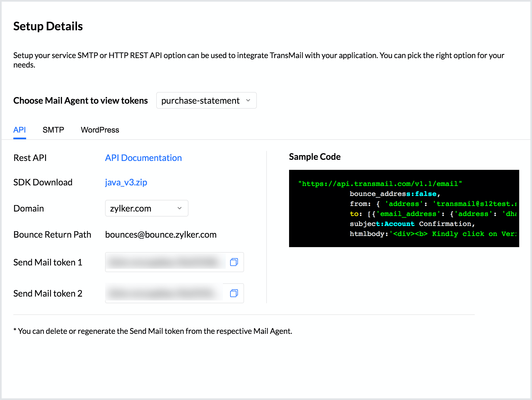The height and width of the screenshot is (400, 532).
Task: Copy Send Mail token 2
Action: tap(234, 293)
